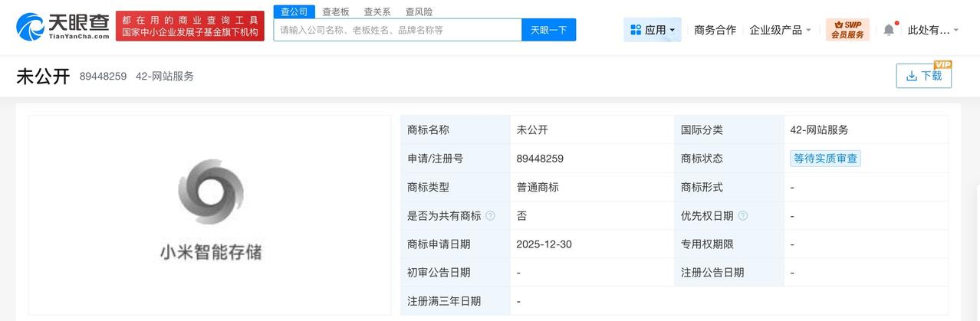Click the apps grid icon in 应用
Viewport: 980px width, 321px height.
coord(636,30)
